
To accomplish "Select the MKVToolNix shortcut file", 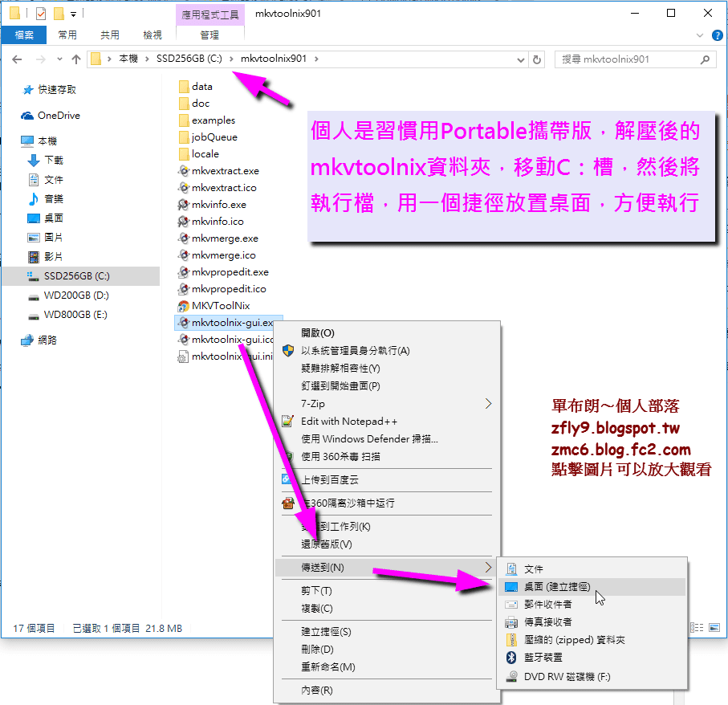I will click(214, 306).
